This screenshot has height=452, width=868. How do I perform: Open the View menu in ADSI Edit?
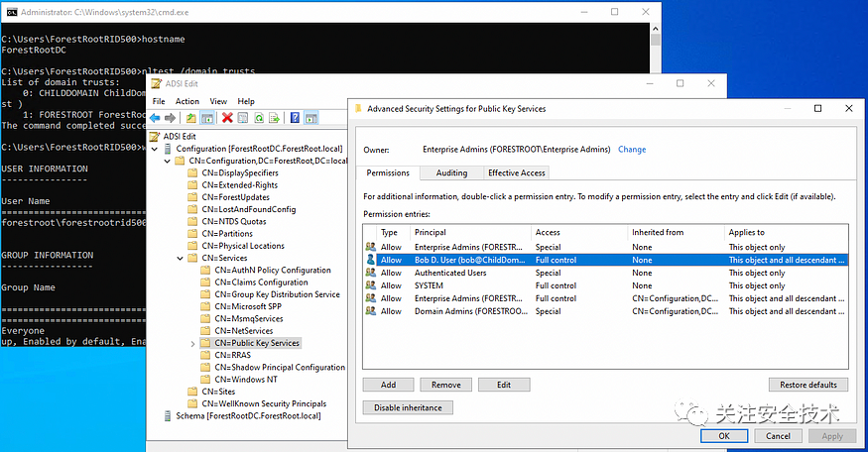pos(218,101)
